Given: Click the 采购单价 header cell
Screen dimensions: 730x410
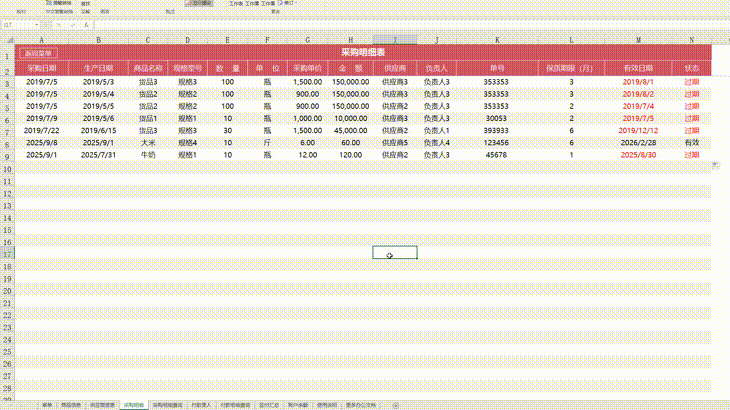Looking at the screenshot, I should [307, 68].
